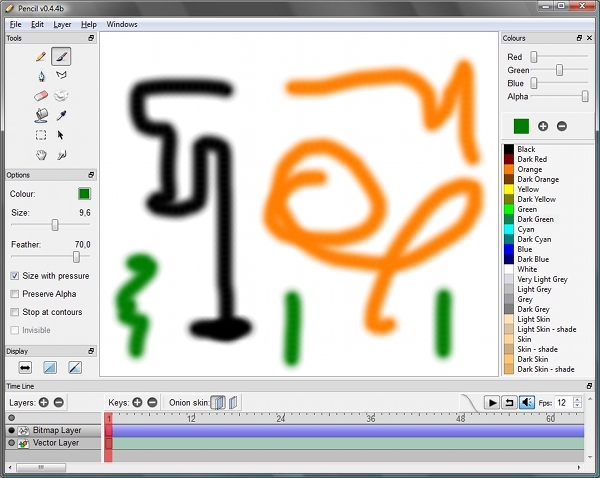Select the Move arrow tool
This screenshot has height=478, width=600.
point(60,135)
